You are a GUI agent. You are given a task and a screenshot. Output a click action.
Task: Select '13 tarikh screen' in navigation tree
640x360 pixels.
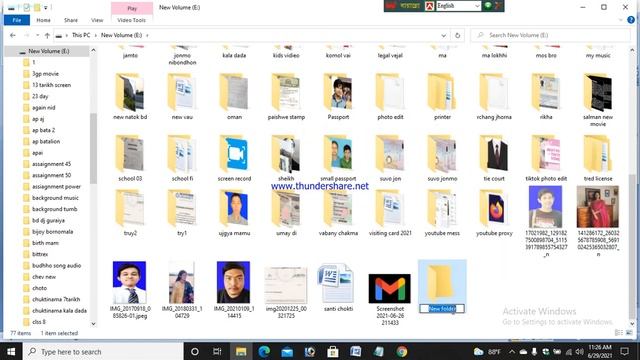coord(51,85)
